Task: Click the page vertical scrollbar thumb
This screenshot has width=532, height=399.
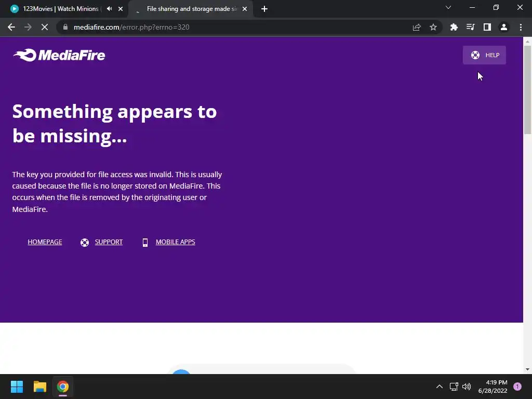Action: click(528, 90)
